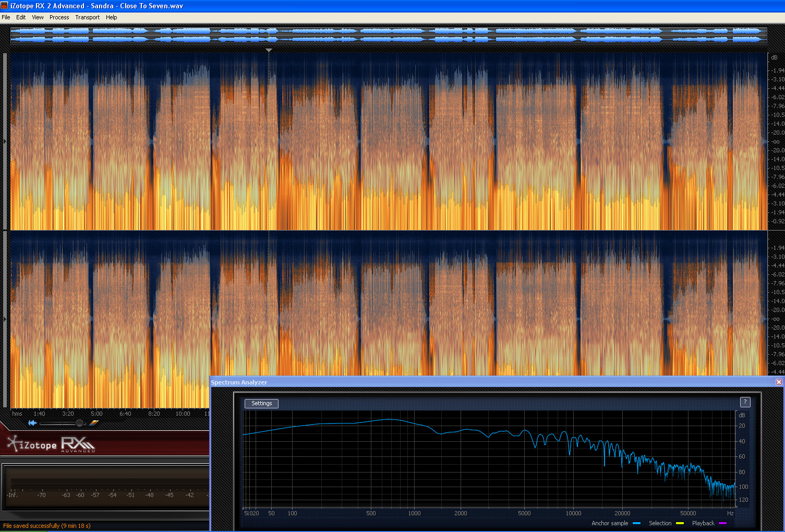Open the Process menu
The height and width of the screenshot is (532, 785).
[59, 17]
